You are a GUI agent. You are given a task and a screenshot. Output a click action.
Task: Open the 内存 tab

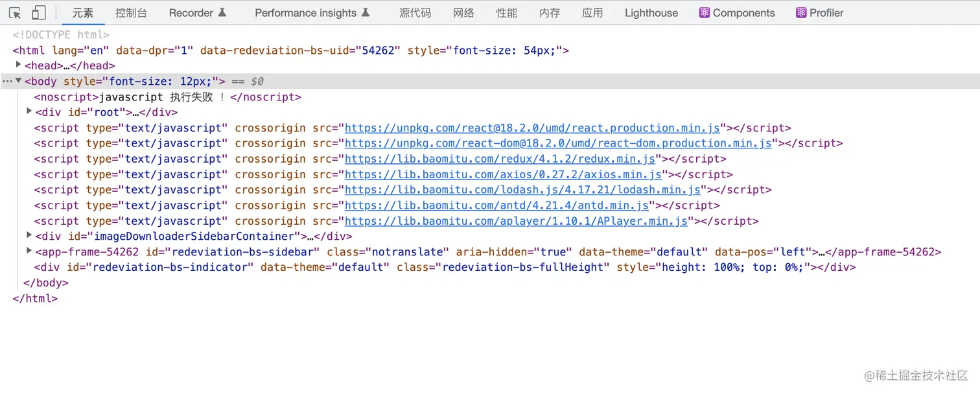(x=550, y=13)
